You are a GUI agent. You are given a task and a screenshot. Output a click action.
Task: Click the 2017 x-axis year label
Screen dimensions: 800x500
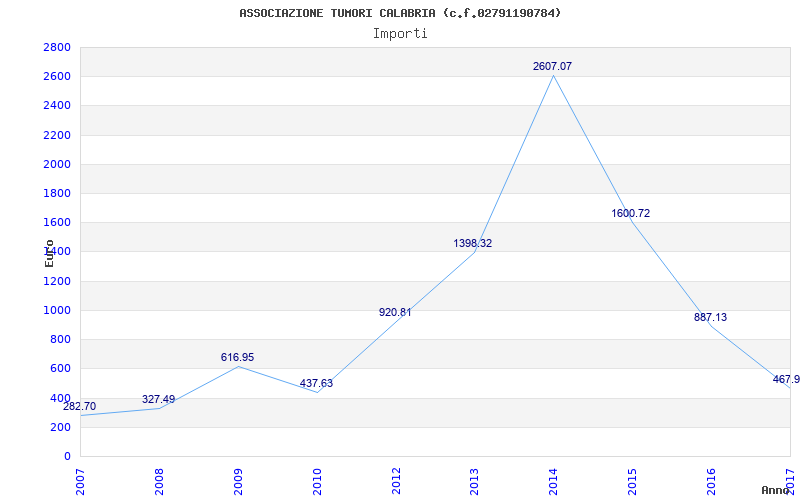790,482
